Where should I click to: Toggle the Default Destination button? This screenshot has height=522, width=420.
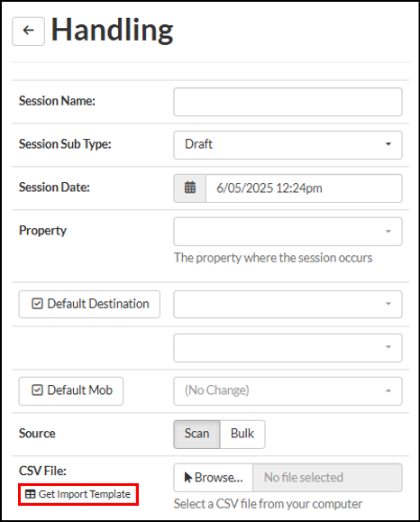[x=89, y=304]
